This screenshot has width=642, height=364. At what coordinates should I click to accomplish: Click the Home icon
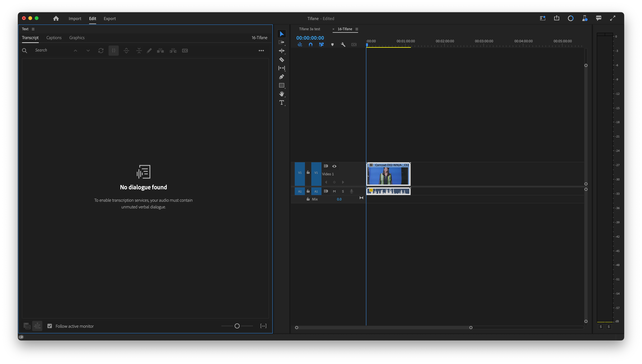coord(56,18)
